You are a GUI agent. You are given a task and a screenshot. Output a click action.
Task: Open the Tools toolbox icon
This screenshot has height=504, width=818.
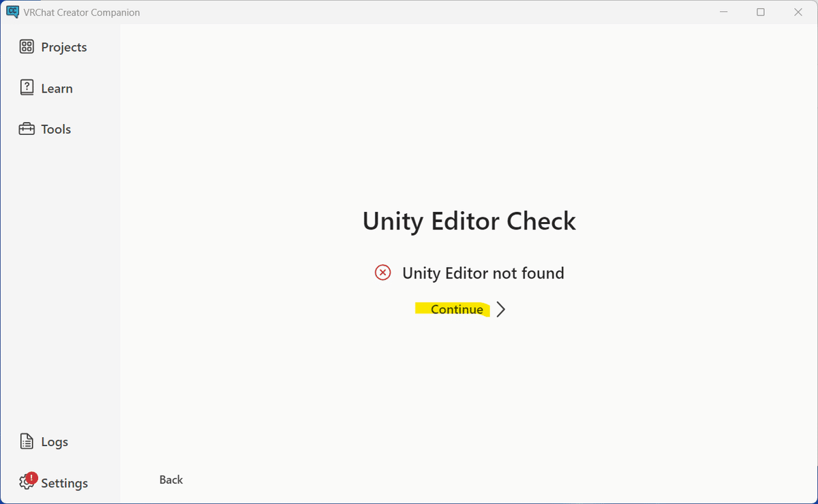(x=27, y=129)
